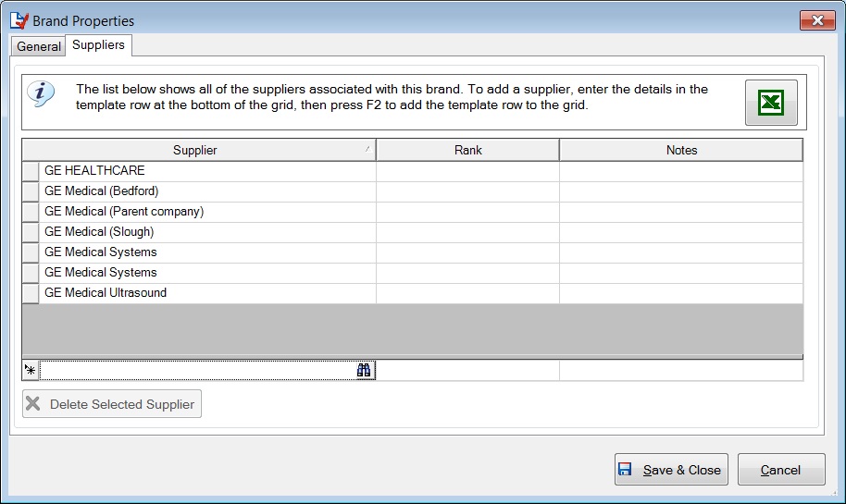Image resolution: width=846 pixels, height=504 pixels.
Task: Click the asterisk new row marker
Action: pyautogui.click(x=31, y=370)
